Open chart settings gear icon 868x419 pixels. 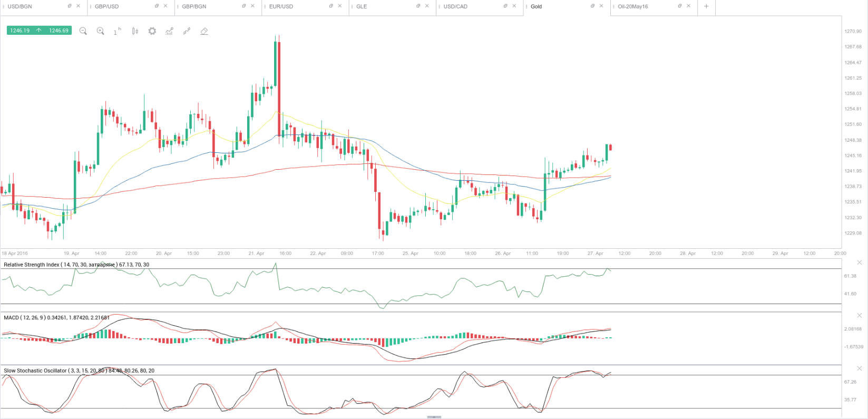[x=152, y=31]
